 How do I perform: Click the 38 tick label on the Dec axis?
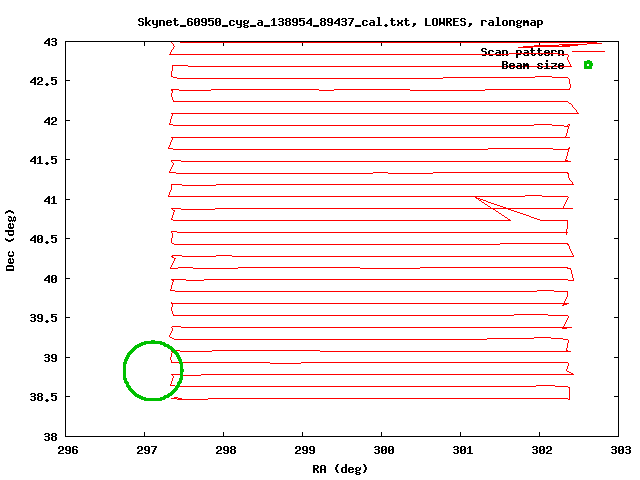click(48, 436)
